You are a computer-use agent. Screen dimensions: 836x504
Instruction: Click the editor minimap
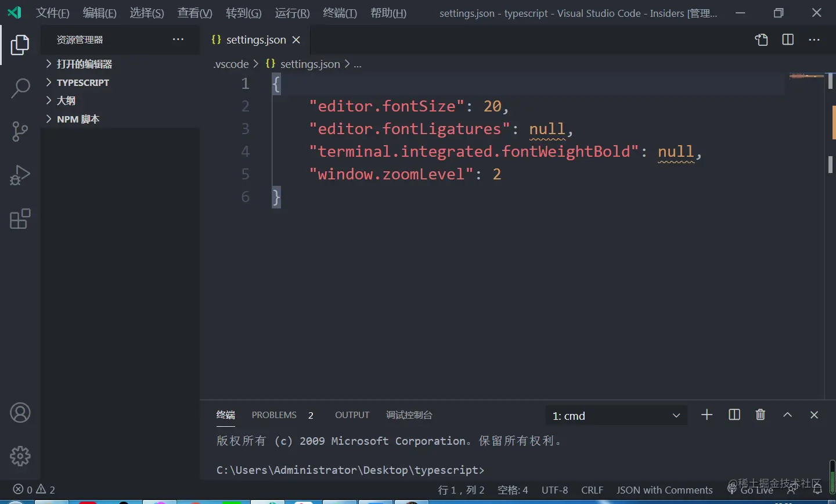click(x=806, y=76)
